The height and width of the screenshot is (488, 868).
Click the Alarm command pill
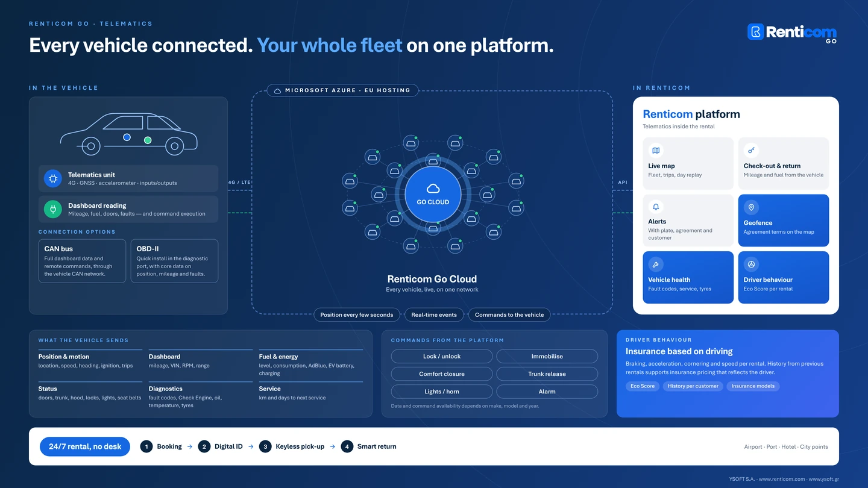pos(547,392)
